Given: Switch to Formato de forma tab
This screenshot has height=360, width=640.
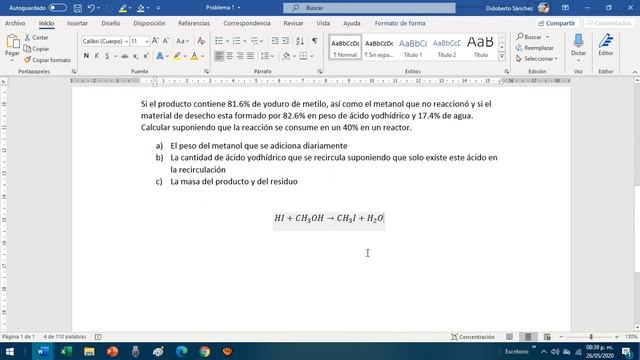Looking at the screenshot, I should click(x=400, y=23).
